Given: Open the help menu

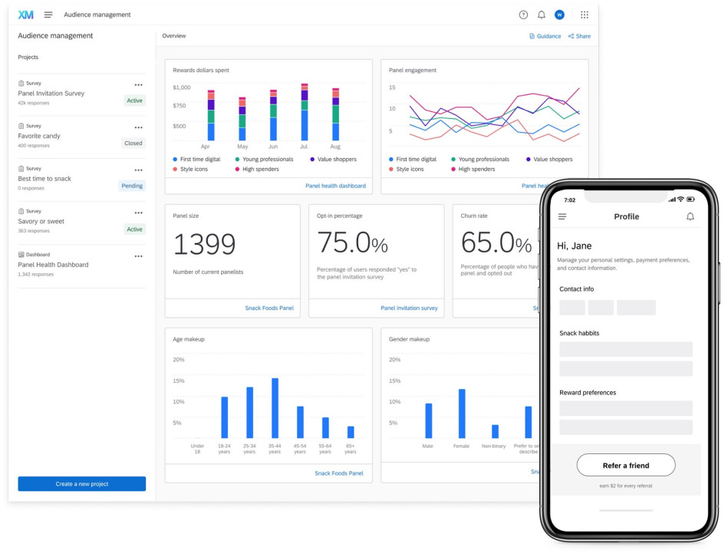Looking at the screenshot, I should pyautogui.click(x=523, y=14).
